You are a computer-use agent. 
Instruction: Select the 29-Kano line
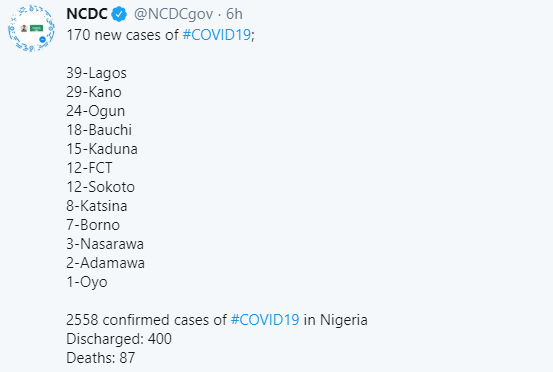click(94, 92)
